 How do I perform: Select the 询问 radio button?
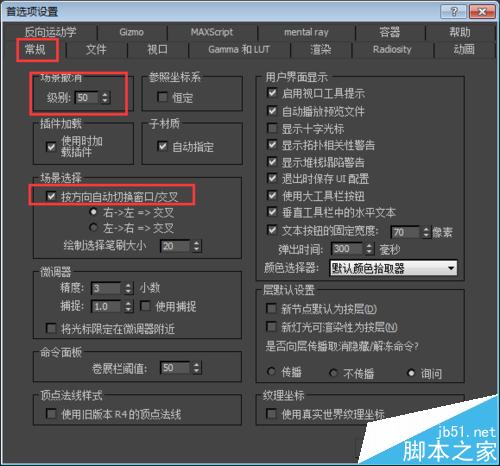411,373
